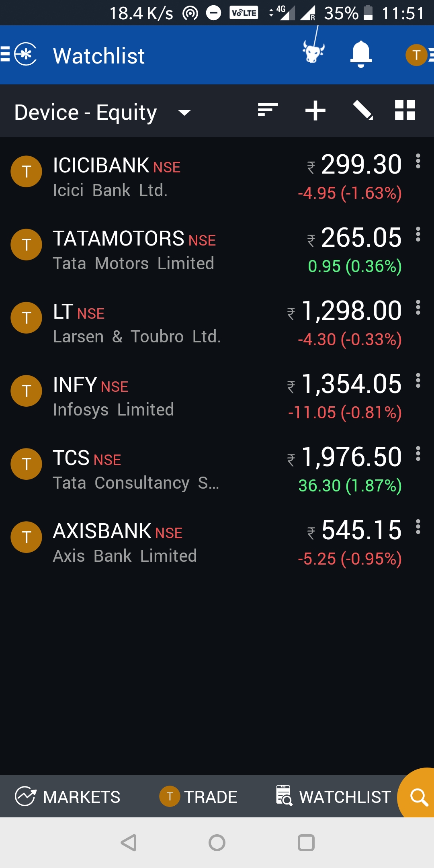
Task: Add a new scrip with plus icon
Action: point(315,111)
